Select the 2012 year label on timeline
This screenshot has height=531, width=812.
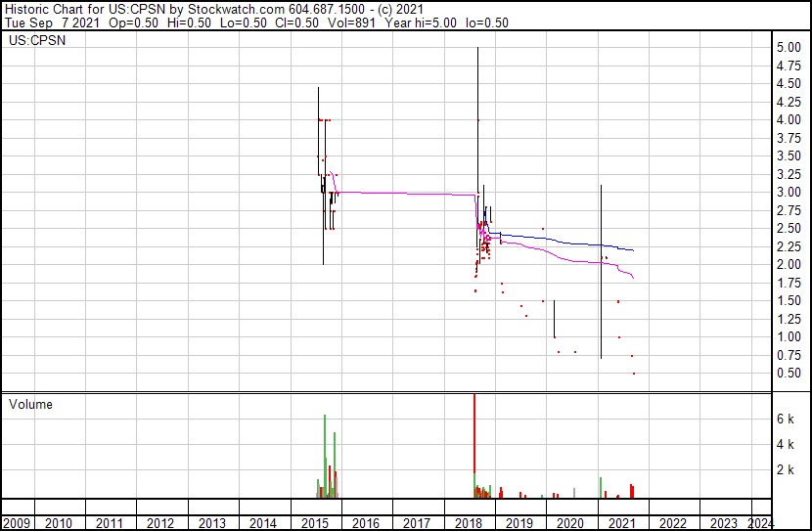(x=160, y=523)
